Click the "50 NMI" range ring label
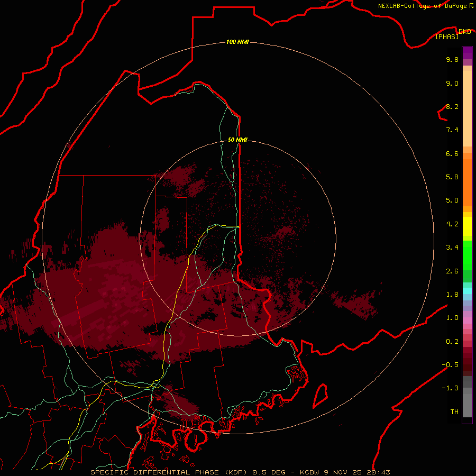This screenshot has height=476, width=476. point(237,140)
